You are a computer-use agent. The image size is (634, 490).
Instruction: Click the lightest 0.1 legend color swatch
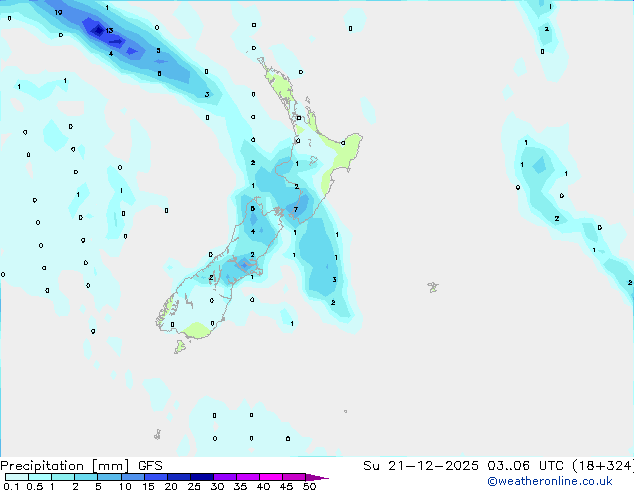tap(17, 477)
